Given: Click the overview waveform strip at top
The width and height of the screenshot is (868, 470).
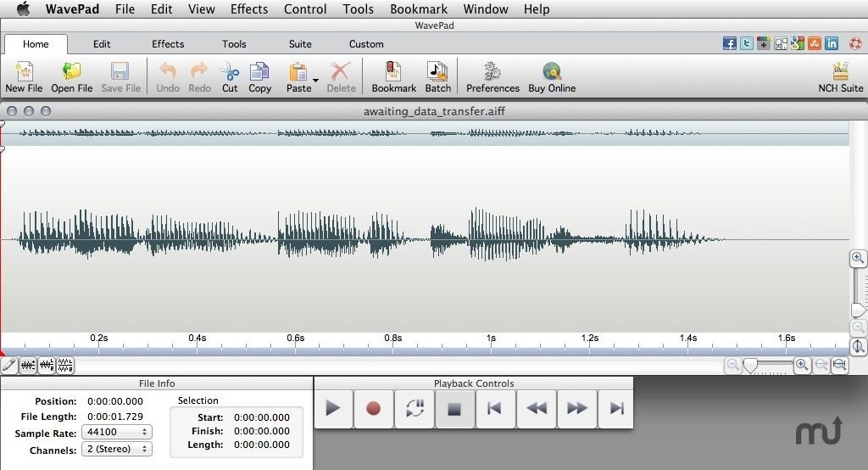Looking at the screenshot, I should (x=425, y=133).
